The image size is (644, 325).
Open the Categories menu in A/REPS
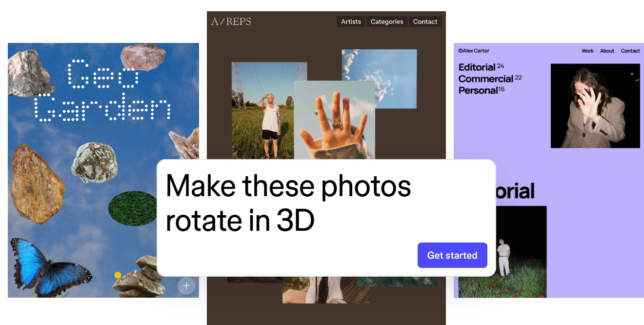pos(387,21)
